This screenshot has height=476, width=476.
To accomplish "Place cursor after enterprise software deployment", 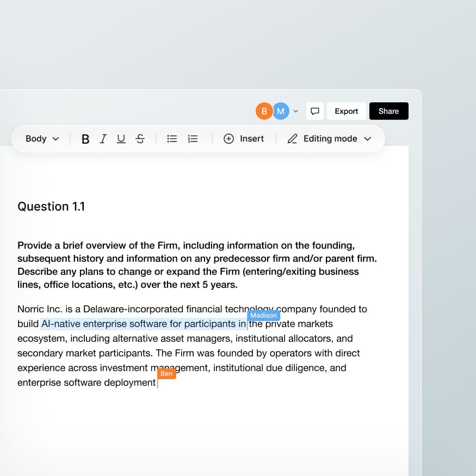I will pyautogui.click(x=157, y=382).
